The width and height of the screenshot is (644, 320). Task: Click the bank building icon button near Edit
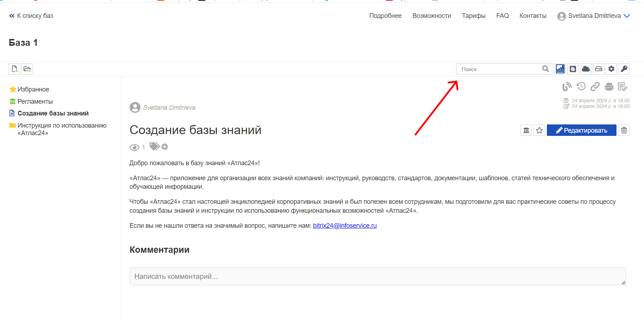[x=526, y=130]
